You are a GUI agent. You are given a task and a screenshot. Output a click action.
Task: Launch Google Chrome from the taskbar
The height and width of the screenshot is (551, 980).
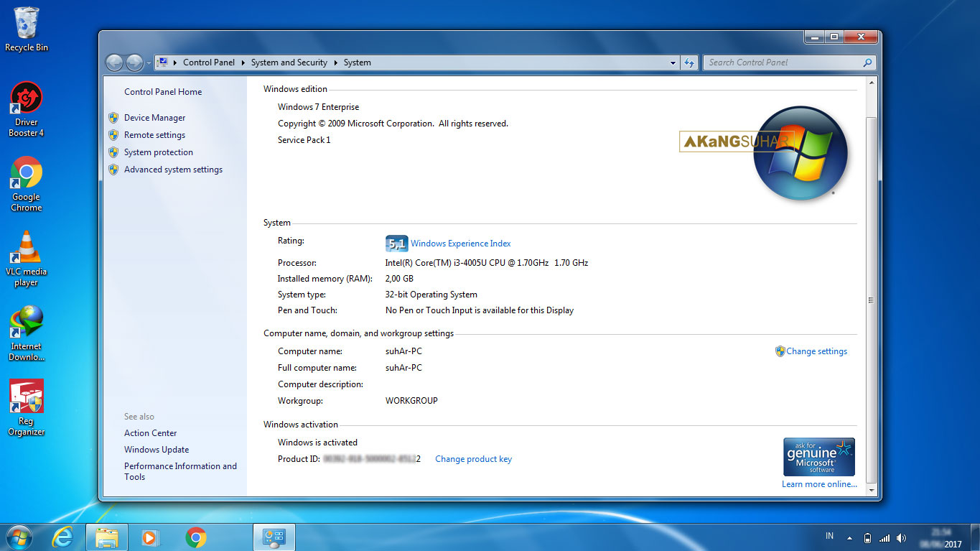click(x=195, y=537)
